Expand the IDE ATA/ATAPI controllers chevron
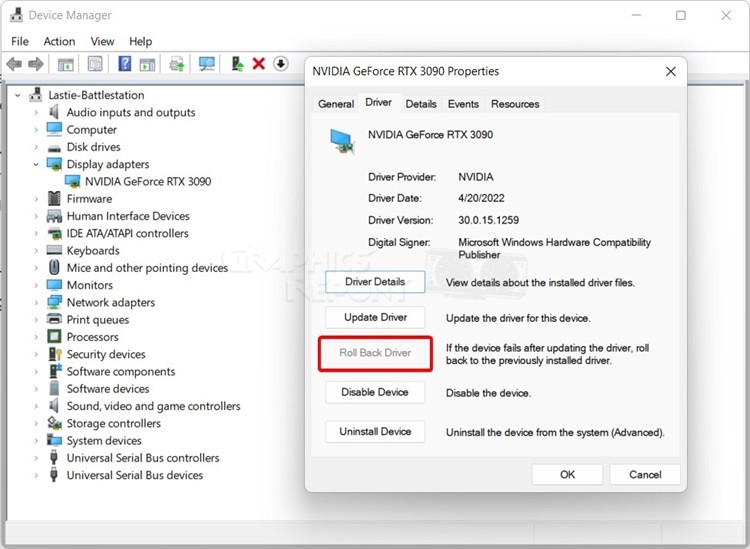Viewport: 750px width, 549px height. 36,233
